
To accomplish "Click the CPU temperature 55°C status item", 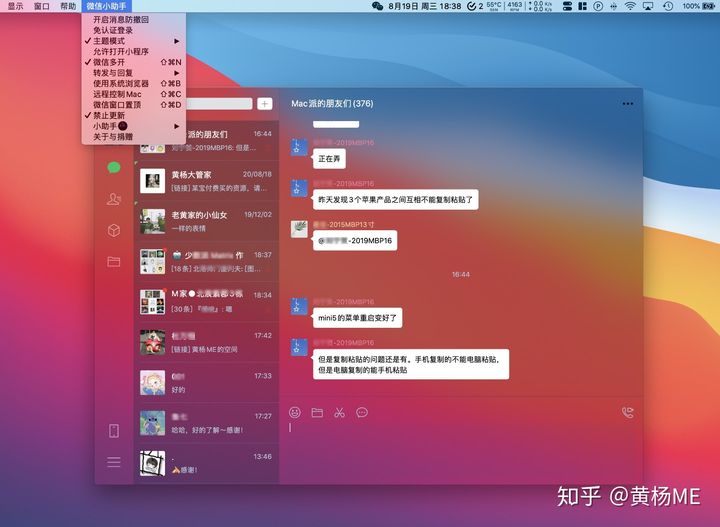I will pos(494,6).
